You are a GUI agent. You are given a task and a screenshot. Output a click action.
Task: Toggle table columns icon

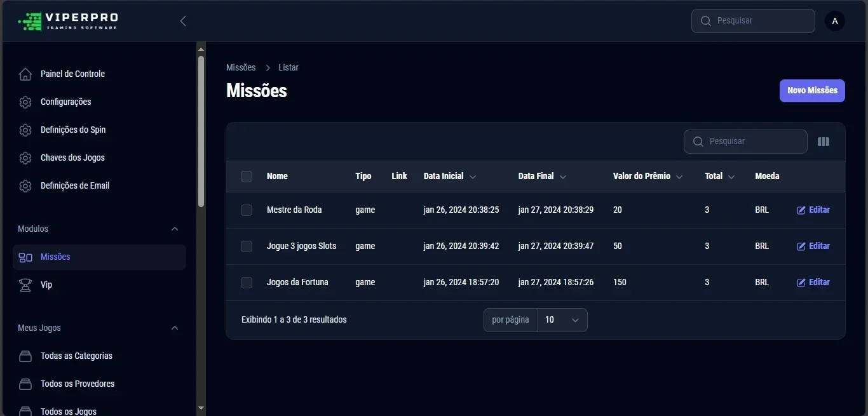coord(824,142)
